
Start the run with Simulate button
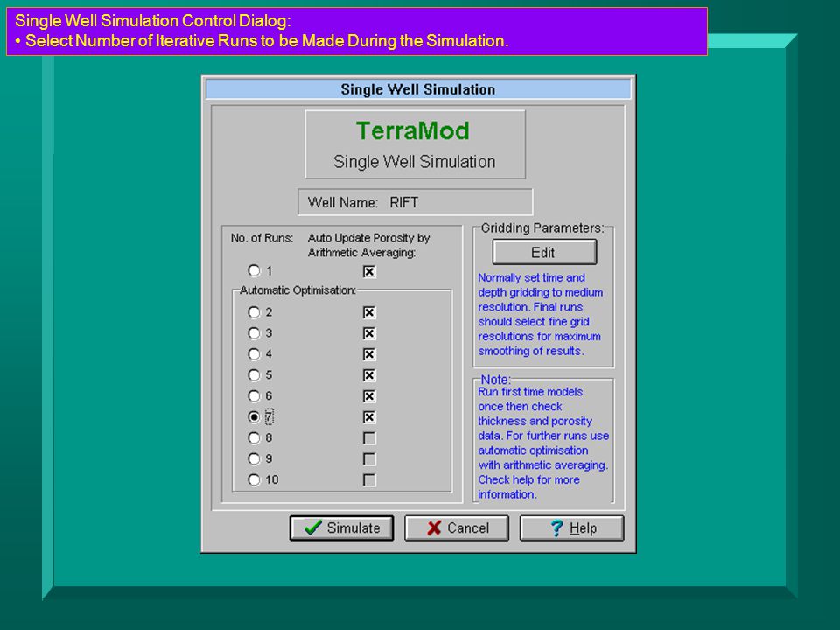point(341,528)
